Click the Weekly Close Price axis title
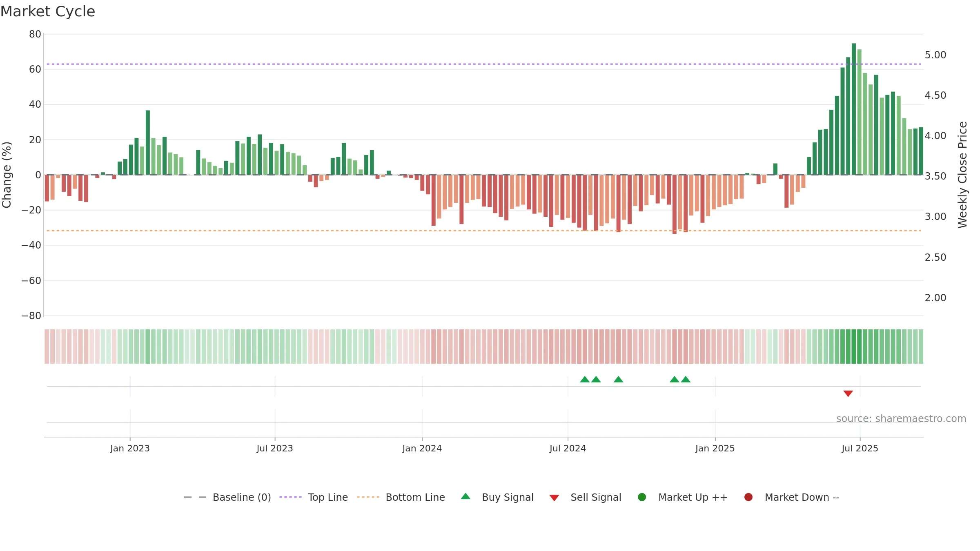The height and width of the screenshot is (551, 980). tap(962, 175)
